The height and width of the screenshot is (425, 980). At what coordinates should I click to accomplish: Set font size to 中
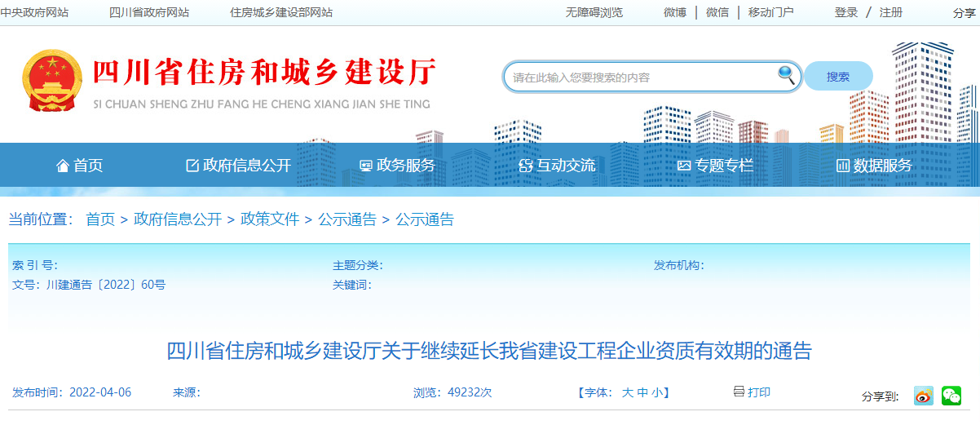(642, 392)
